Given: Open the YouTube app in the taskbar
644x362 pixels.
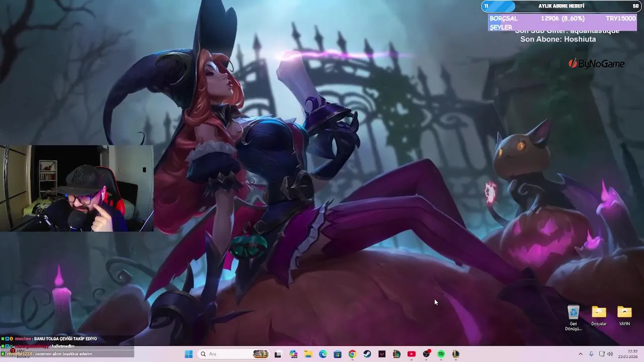Looking at the screenshot, I should pyautogui.click(x=412, y=354).
